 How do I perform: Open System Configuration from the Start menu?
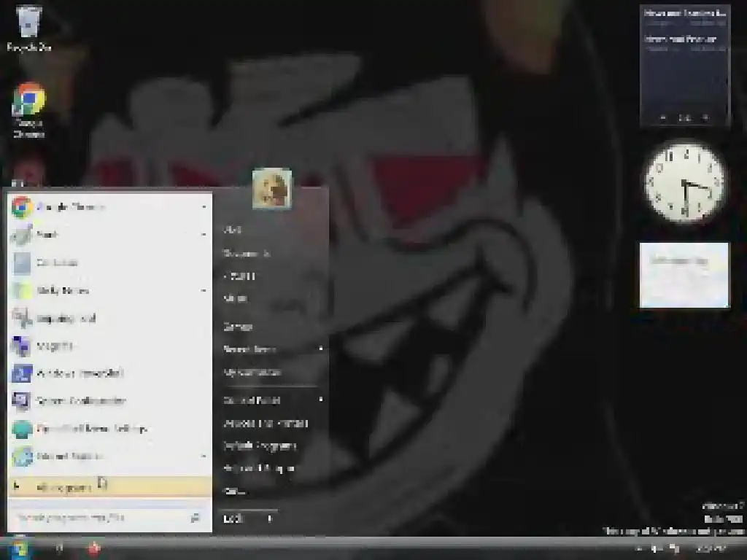click(x=109, y=402)
